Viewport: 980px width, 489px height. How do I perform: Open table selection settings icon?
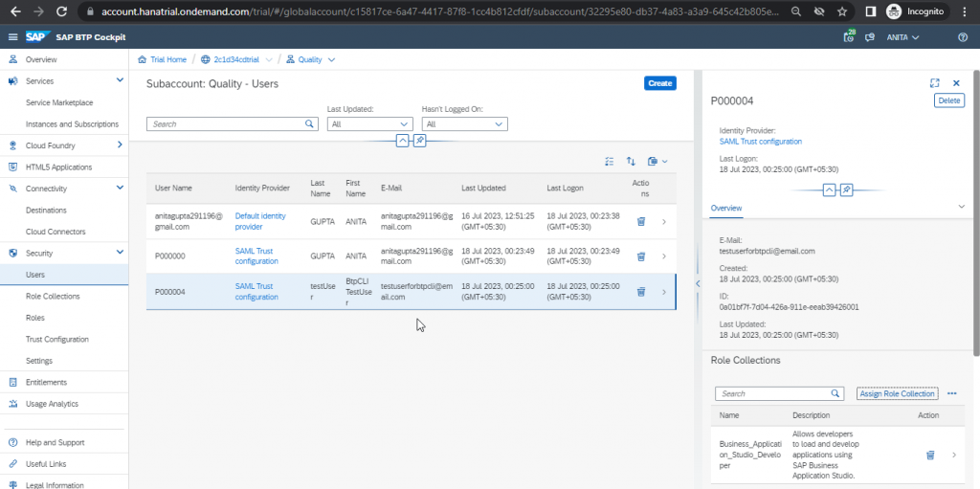(x=610, y=162)
